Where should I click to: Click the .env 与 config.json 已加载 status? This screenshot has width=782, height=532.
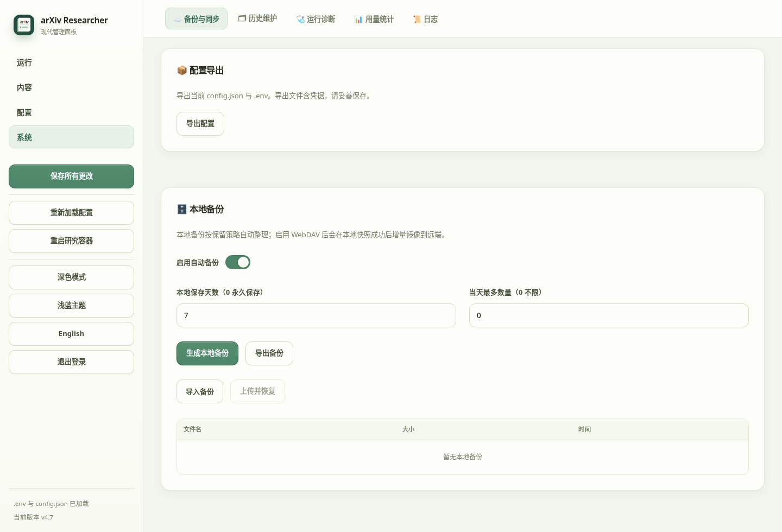(51, 504)
